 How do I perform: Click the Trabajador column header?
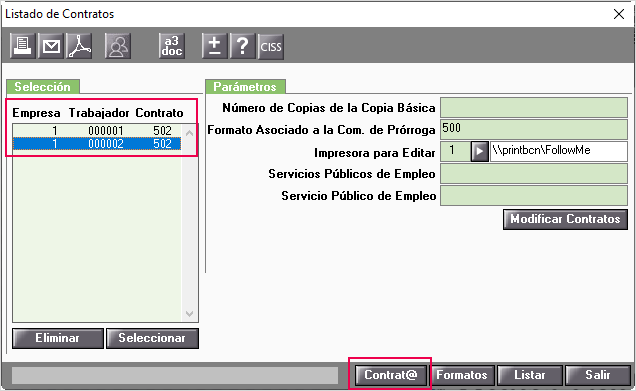tap(99, 113)
